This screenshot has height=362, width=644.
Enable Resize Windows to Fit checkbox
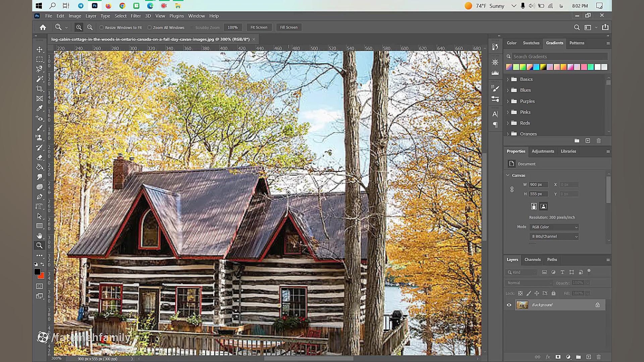(x=102, y=27)
